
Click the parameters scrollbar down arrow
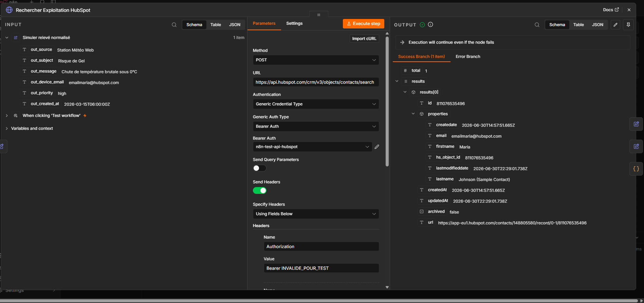[x=387, y=287]
